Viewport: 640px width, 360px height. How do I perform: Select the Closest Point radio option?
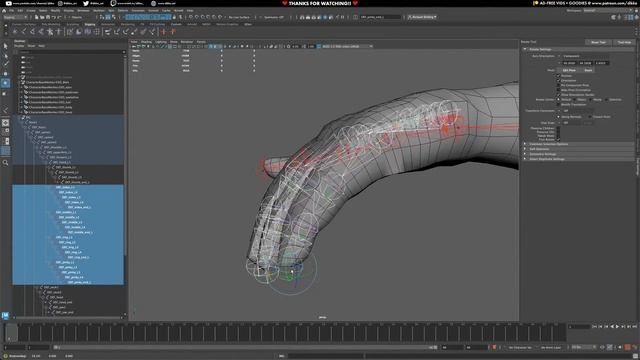pos(590,117)
